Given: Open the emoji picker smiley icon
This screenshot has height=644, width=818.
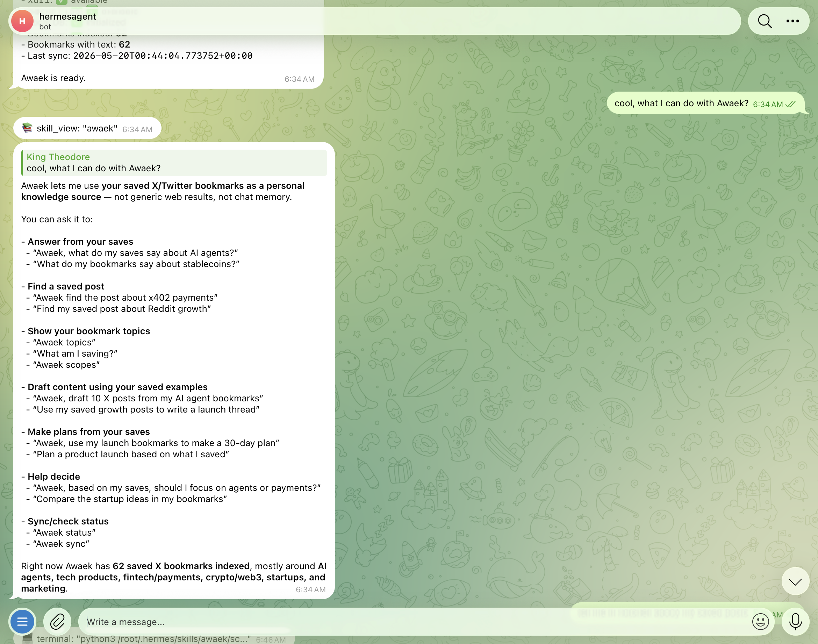Looking at the screenshot, I should [x=760, y=621].
